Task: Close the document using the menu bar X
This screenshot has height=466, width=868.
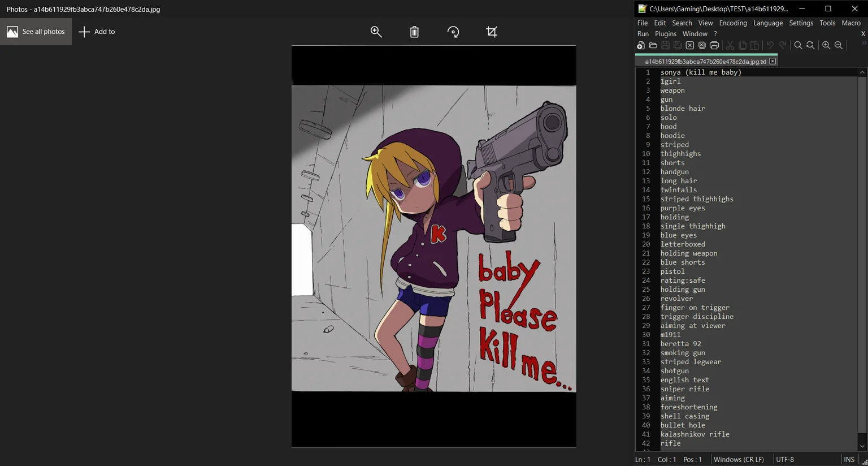Action: 863,34
